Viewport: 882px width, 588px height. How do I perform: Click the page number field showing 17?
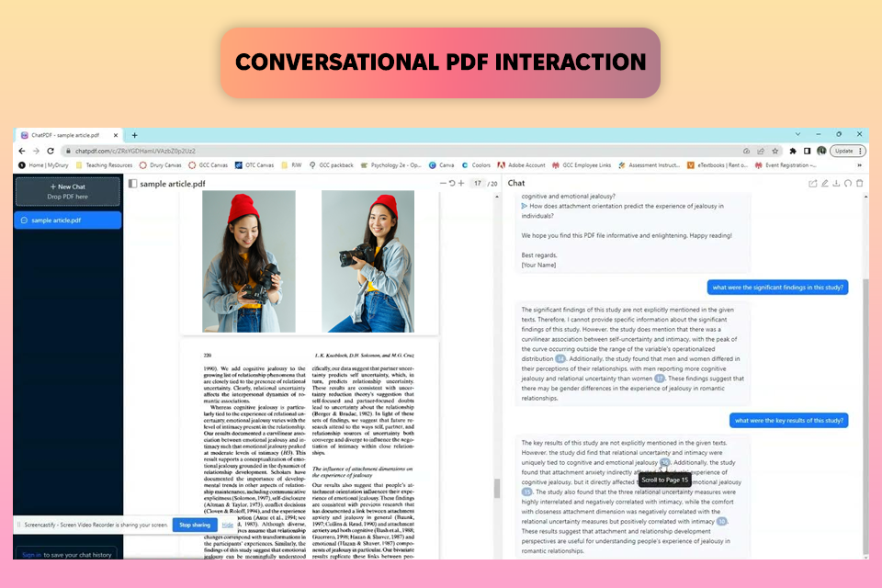[477, 184]
